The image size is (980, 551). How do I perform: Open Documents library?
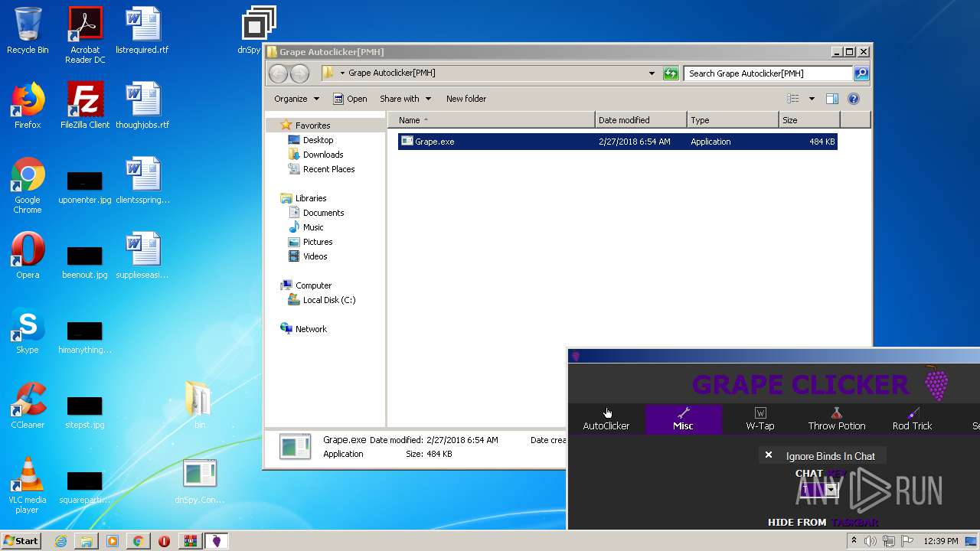pyautogui.click(x=316, y=213)
